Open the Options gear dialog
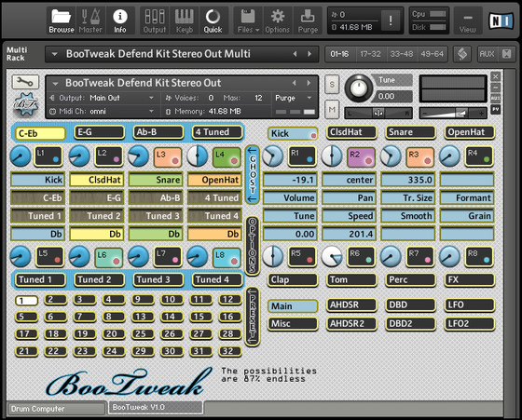This screenshot has width=522, height=420. pos(278,20)
